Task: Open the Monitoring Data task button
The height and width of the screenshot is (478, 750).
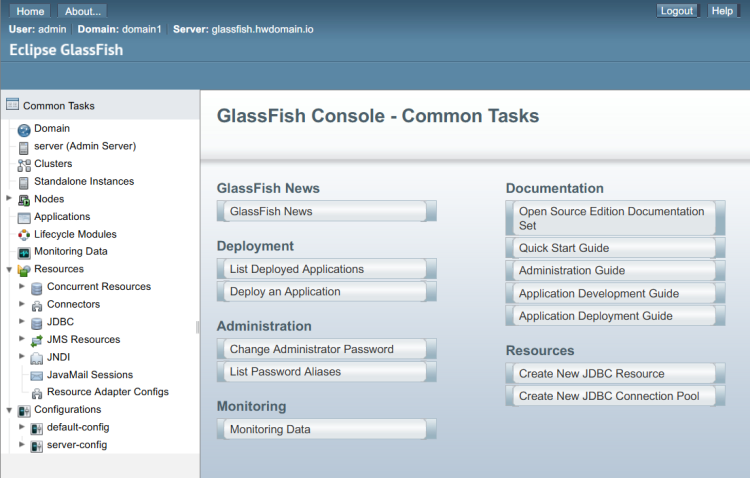Action: pos(326,429)
